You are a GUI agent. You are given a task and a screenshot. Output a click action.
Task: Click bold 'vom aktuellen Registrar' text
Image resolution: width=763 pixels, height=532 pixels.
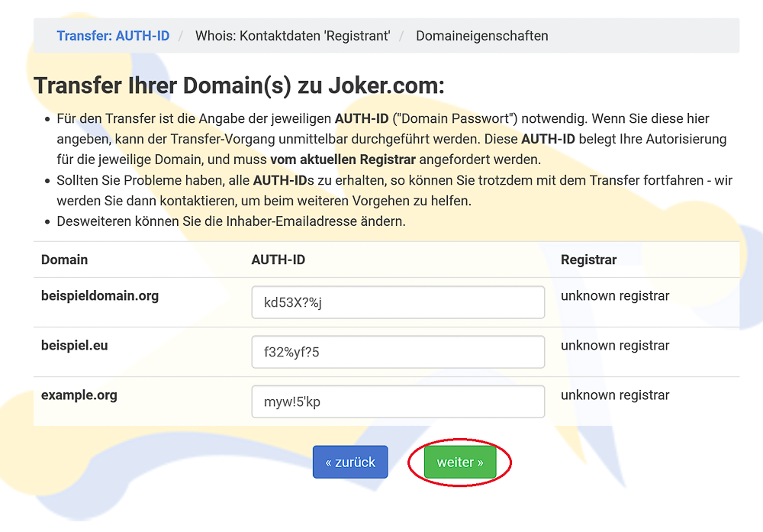343,160
